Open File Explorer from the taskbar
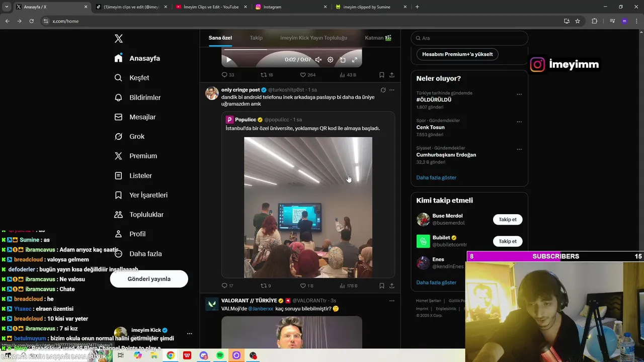644x362 pixels. (154, 355)
